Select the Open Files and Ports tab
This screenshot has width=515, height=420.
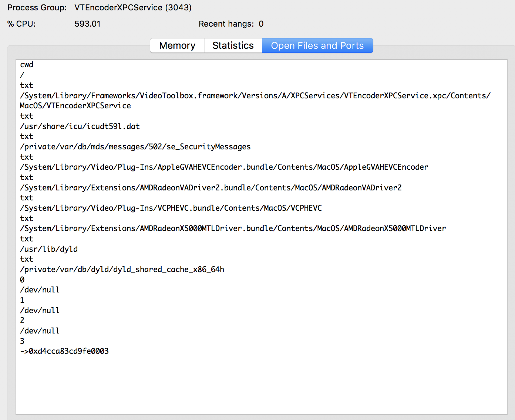coord(317,45)
